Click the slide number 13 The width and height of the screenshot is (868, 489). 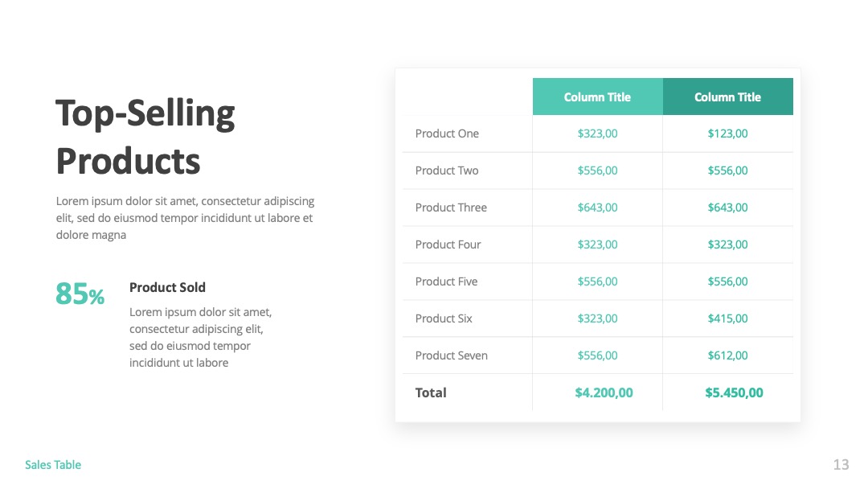pyautogui.click(x=841, y=464)
